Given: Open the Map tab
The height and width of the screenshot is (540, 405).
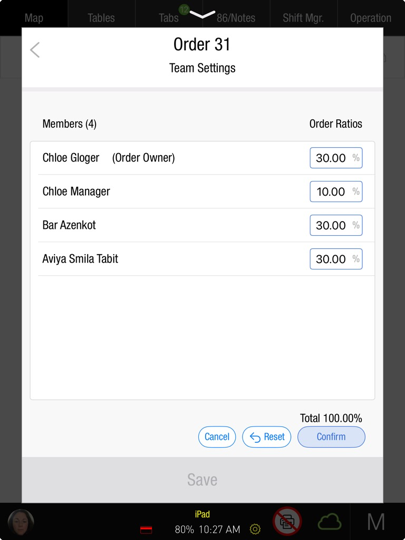Looking at the screenshot, I should pos(34,18).
